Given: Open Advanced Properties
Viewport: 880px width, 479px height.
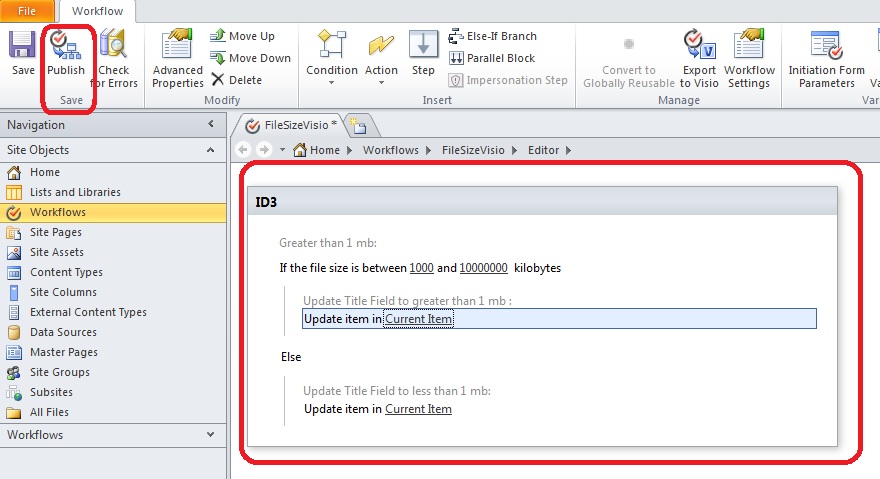Looking at the screenshot, I should tap(178, 58).
